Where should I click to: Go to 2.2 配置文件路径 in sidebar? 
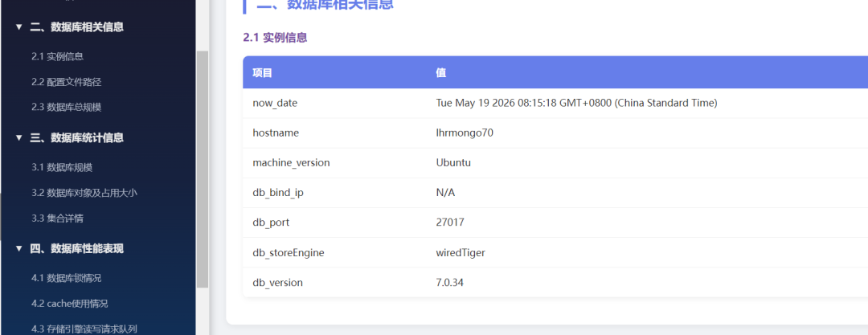point(67,82)
